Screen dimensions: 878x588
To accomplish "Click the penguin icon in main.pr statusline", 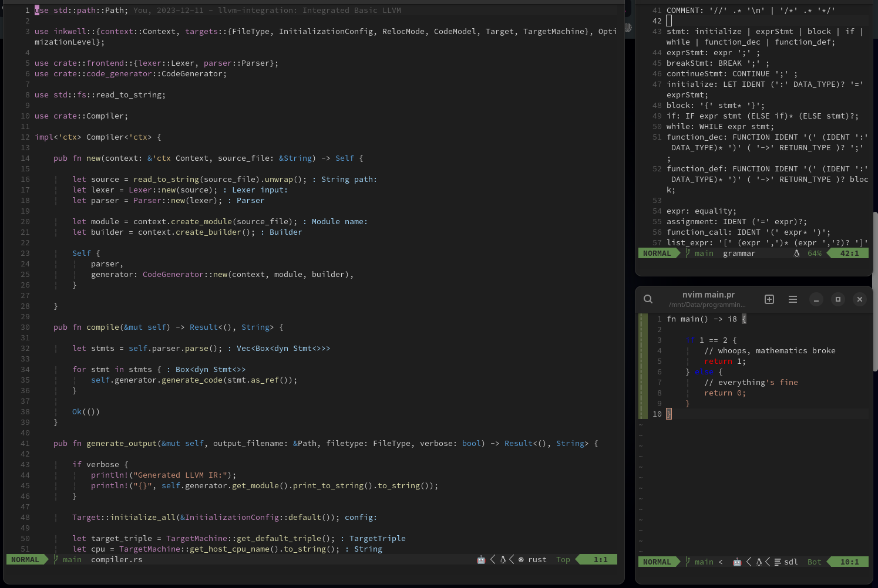I will (759, 562).
